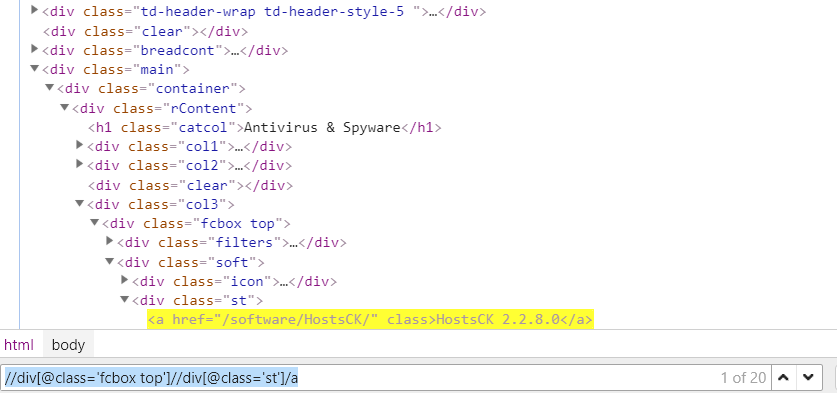The width and height of the screenshot is (837, 393).
Task: Collapse the soft div node
Action: [x=110, y=261]
